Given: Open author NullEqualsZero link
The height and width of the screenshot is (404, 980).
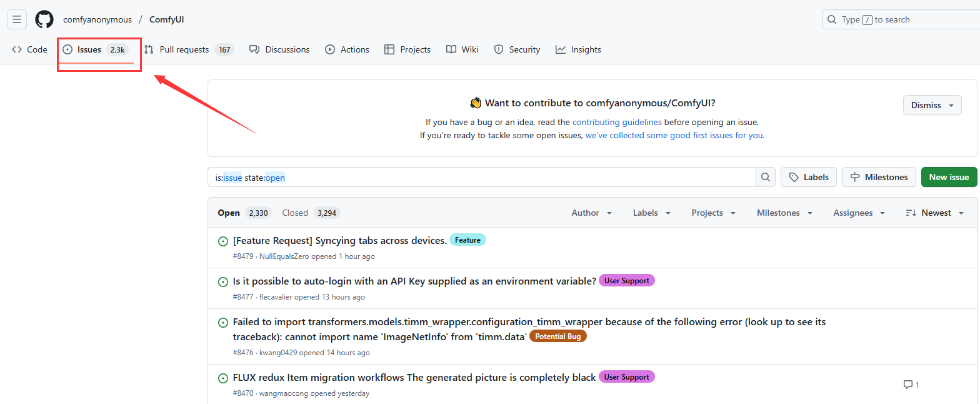Looking at the screenshot, I should (283, 256).
